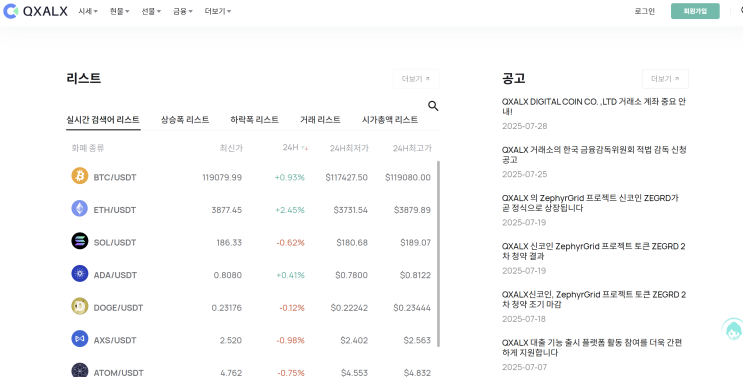Click the DOGE 24H high $0.23444
The height and width of the screenshot is (377, 743).
(x=412, y=308)
